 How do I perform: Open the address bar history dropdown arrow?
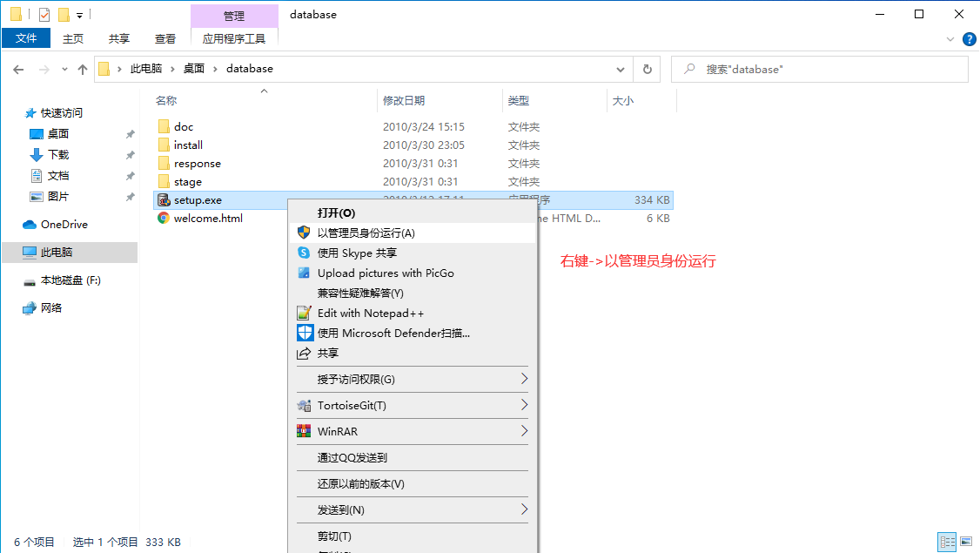pos(620,69)
